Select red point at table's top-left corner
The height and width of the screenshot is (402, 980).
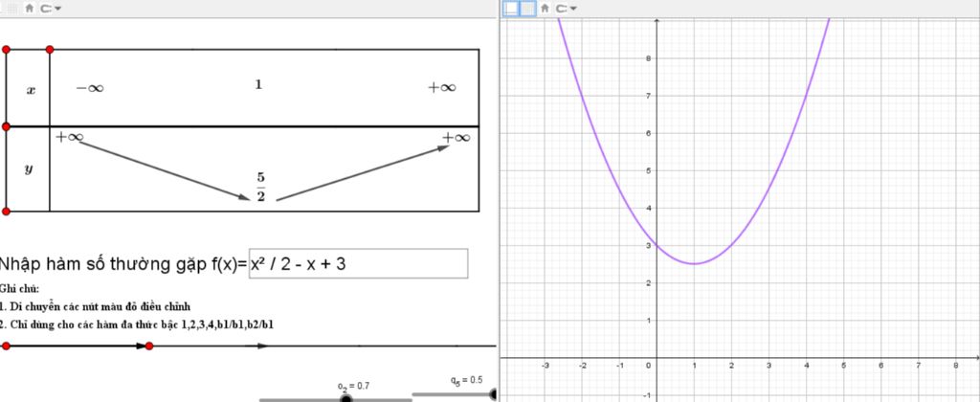(x=7, y=50)
